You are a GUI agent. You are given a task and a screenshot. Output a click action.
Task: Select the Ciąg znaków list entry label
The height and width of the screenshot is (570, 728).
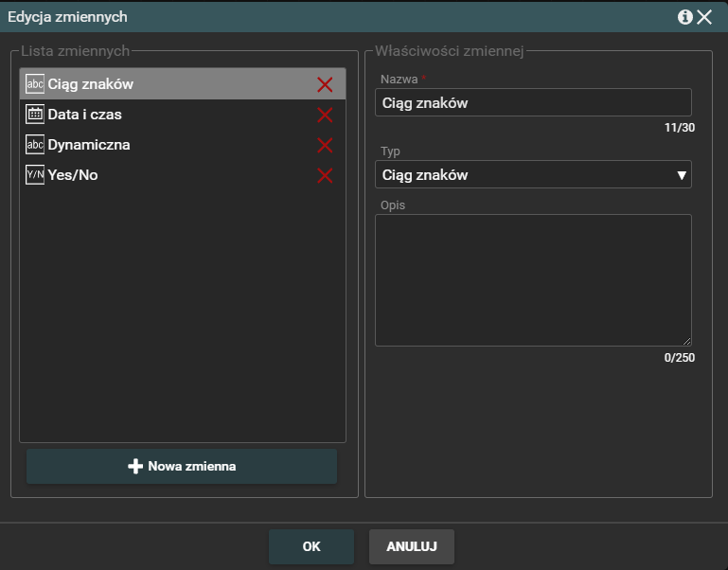[x=91, y=84]
